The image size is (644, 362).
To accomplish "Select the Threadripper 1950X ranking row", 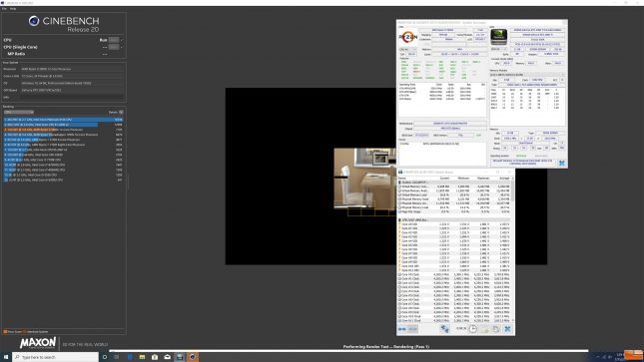I will 63,135.
